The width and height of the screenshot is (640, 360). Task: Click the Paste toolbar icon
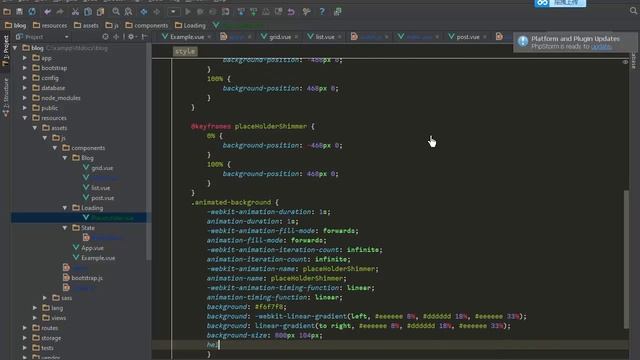tap(100, 12)
